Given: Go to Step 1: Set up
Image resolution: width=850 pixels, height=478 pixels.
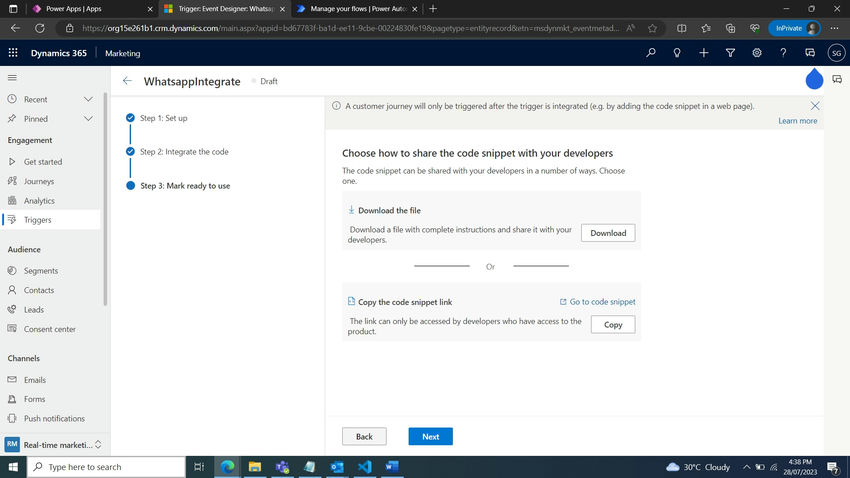Looking at the screenshot, I should [x=163, y=118].
